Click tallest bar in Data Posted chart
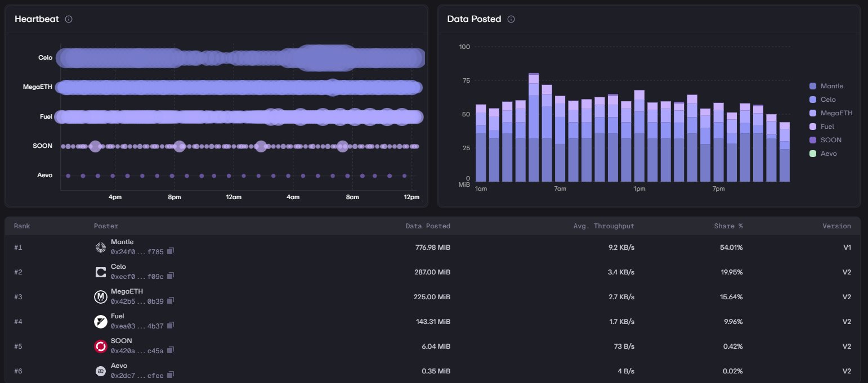The height and width of the screenshot is (383, 868). (534, 129)
